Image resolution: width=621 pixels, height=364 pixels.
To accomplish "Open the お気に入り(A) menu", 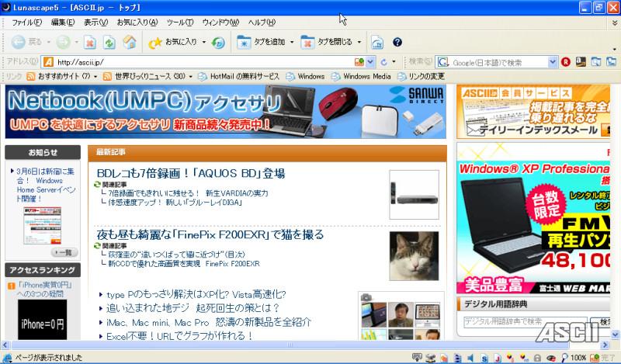I will click(137, 23).
